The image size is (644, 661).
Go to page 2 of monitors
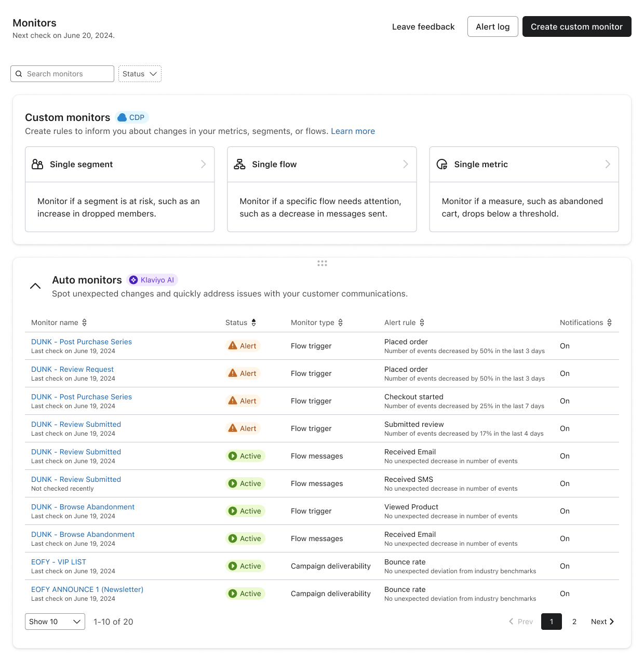pyautogui.click(x=574, y=622)
